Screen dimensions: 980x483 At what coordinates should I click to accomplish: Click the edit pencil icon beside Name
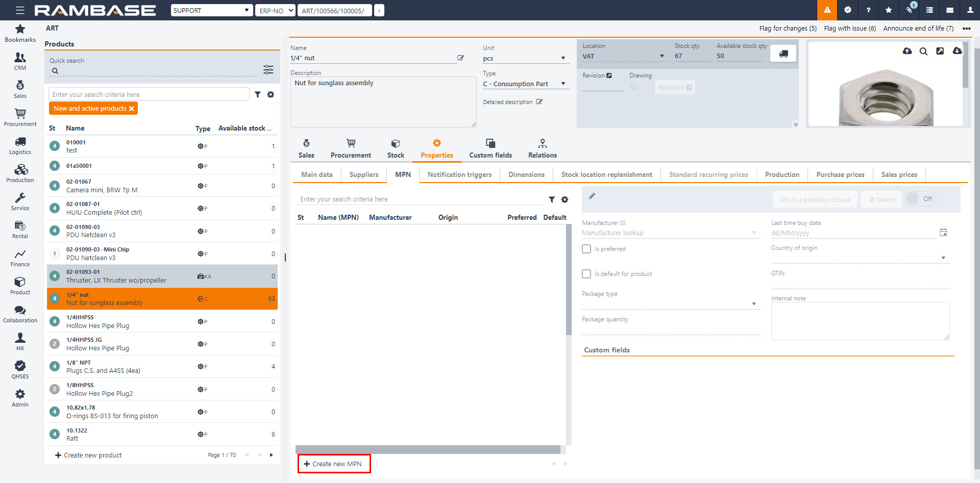(x=460, y=58)
